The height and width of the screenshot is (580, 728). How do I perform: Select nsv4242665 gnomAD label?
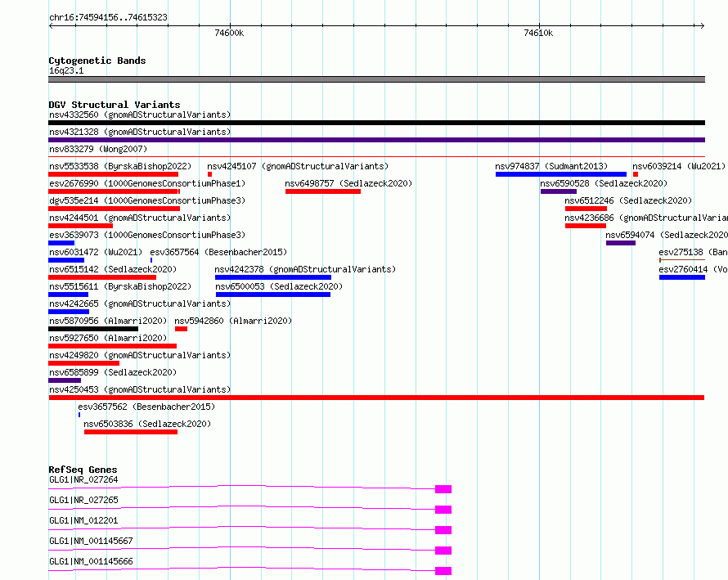[140, 303]
